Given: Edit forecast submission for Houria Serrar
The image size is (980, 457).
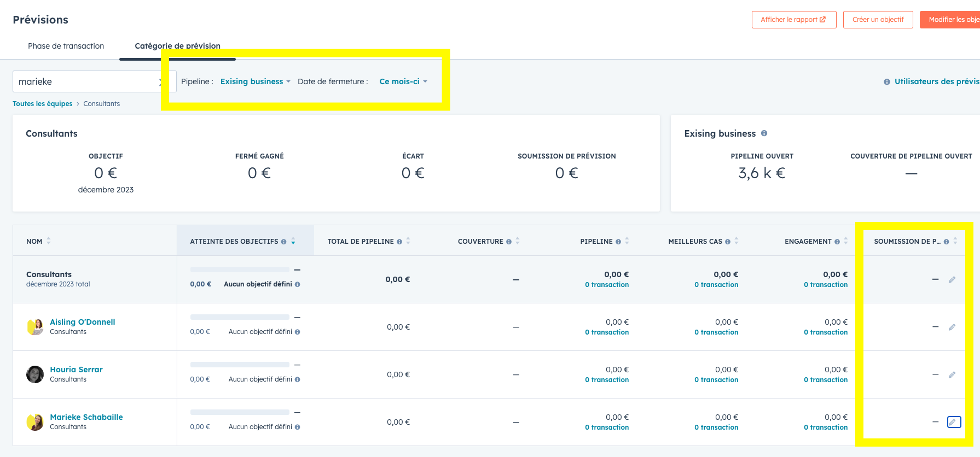Looking at the screenshot, I should 952,375.
